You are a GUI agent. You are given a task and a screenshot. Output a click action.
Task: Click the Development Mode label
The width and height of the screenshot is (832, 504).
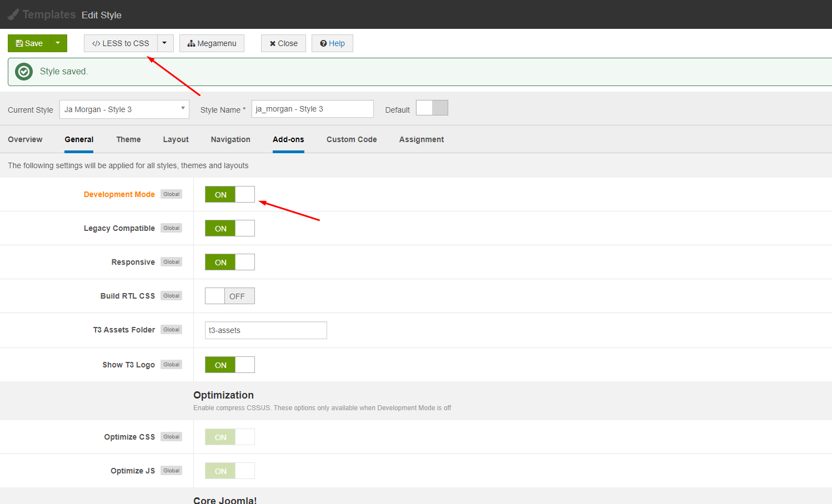point(119,194)
